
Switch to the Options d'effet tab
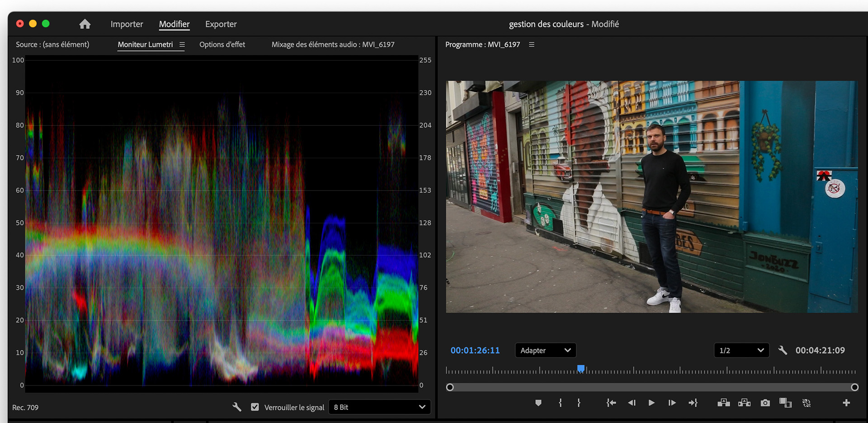(222, 44)
